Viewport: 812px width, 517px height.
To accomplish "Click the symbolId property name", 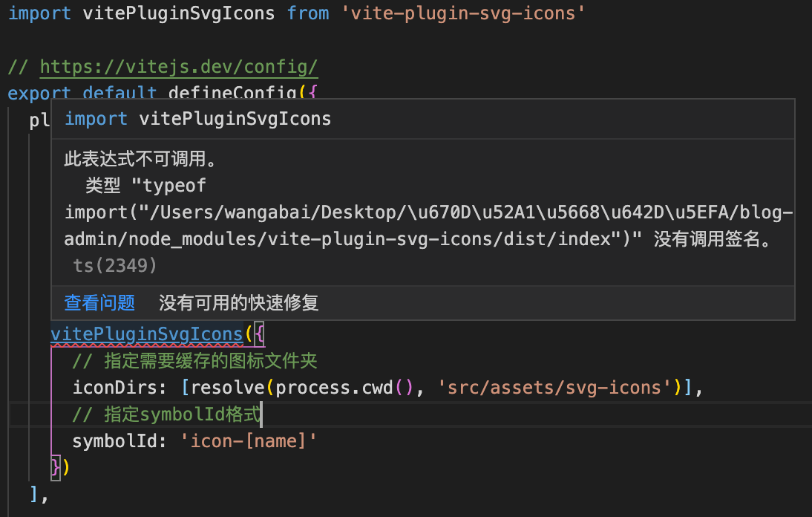I will point(114,440).
